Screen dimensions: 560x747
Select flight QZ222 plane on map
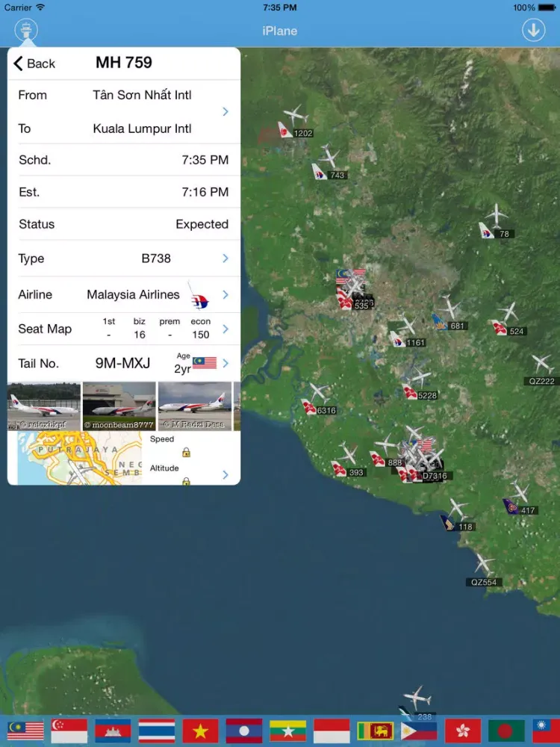[x=542, y=364]
